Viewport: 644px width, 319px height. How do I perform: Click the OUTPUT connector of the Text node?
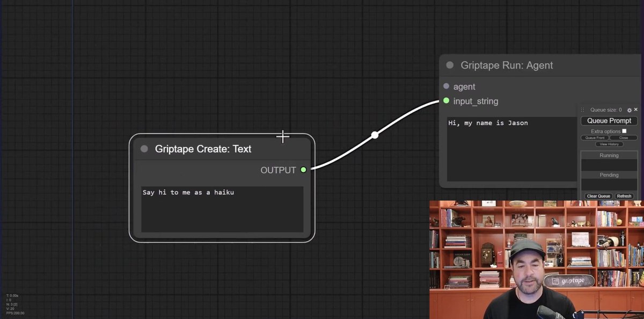click(x=303, y=170)
